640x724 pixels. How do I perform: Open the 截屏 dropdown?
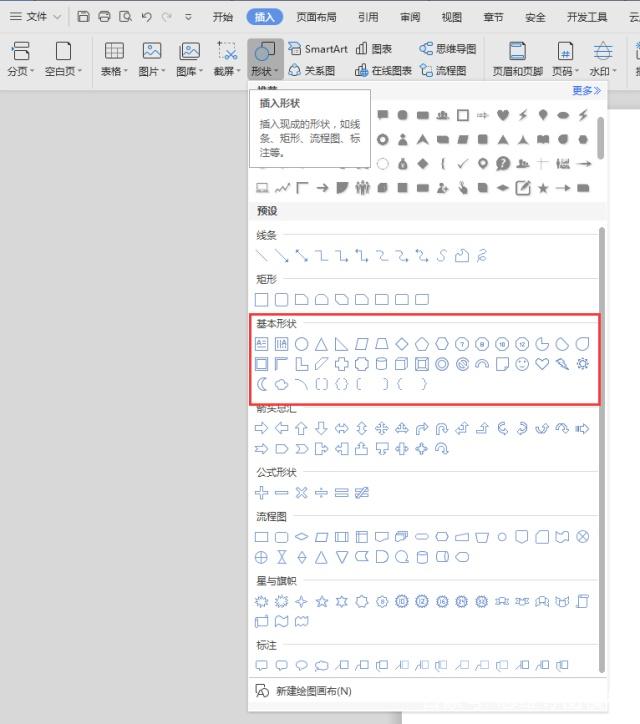227,59
